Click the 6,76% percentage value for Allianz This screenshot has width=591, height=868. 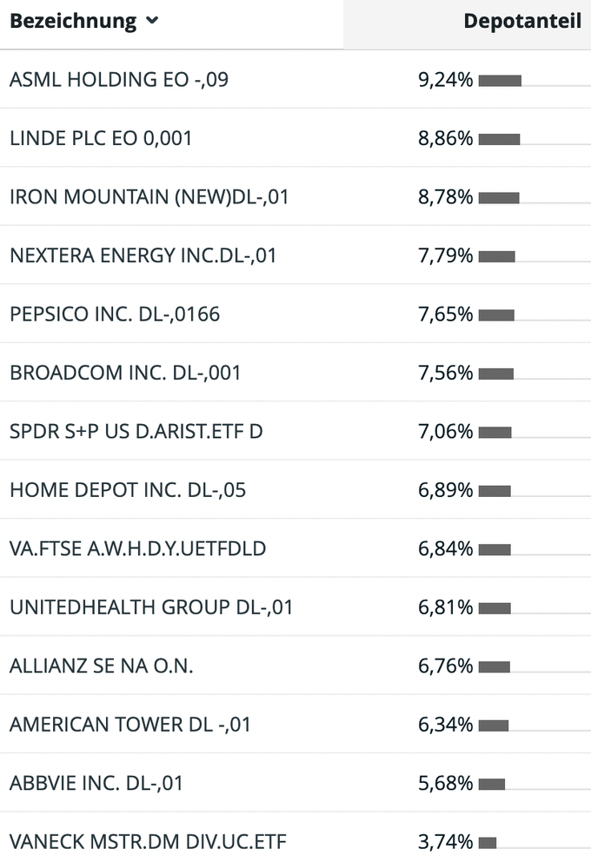[445, 666]
